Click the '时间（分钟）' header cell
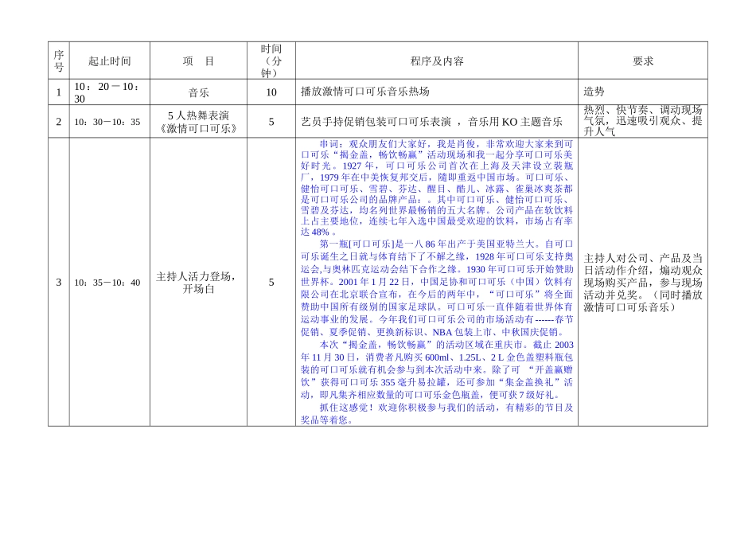This screenshot has height=535, width=756. [x=271, y=61]
